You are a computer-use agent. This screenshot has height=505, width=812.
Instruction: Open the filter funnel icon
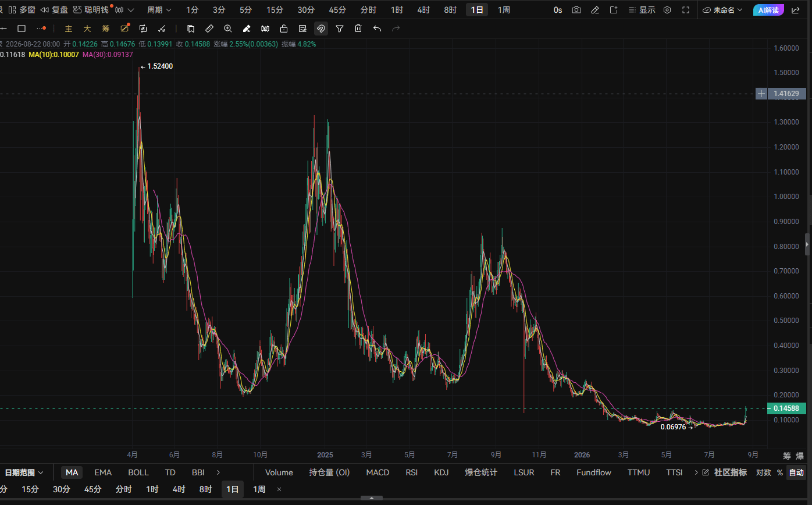coord(340,29)
